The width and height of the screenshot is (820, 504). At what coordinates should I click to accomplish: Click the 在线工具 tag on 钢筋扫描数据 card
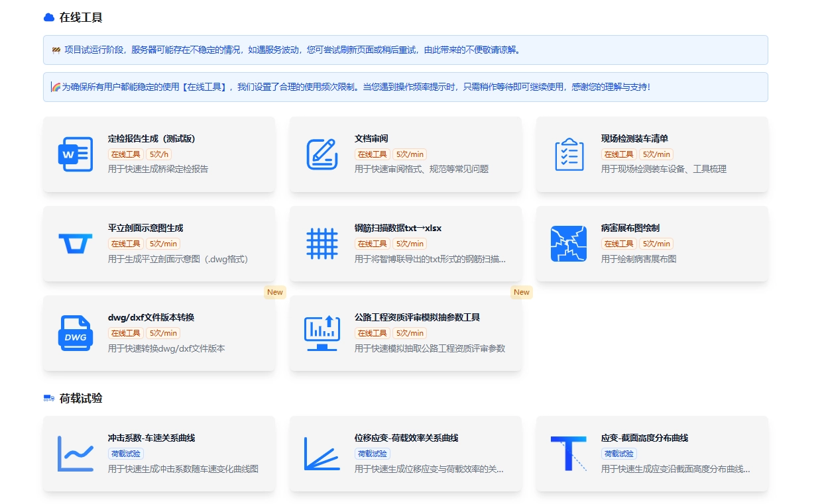(x=372, y=243)
